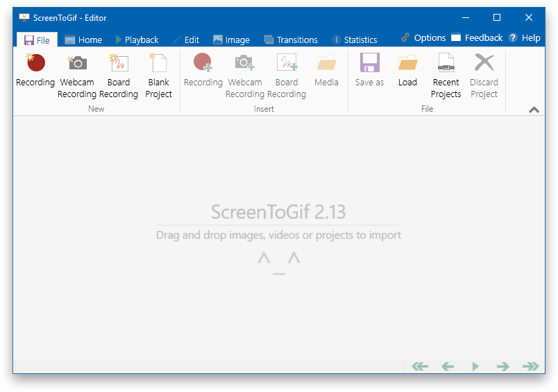Open the Help section

pyautogui.click(x=525, y=37)
